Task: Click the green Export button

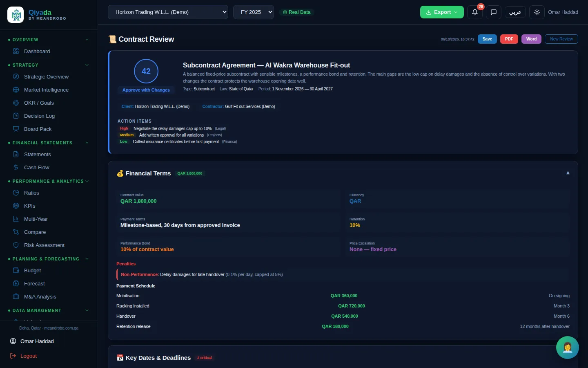Action: (442, 12)
